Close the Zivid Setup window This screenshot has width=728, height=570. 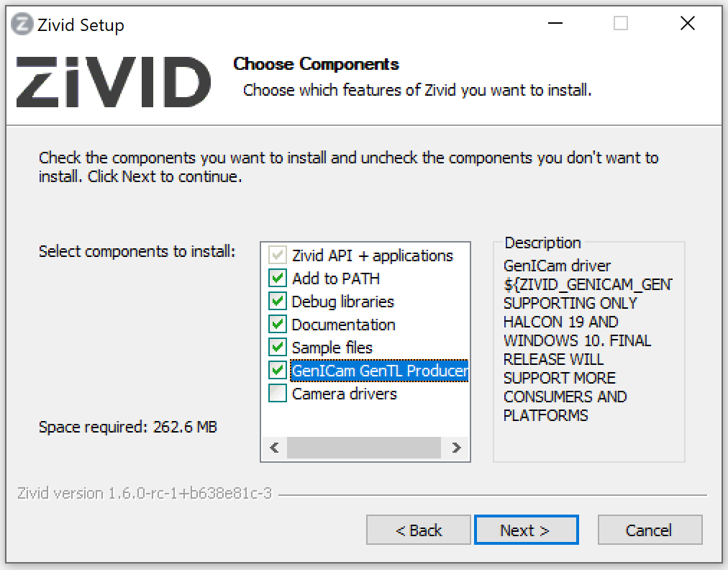pyautogui.click(x=687, y=24)
